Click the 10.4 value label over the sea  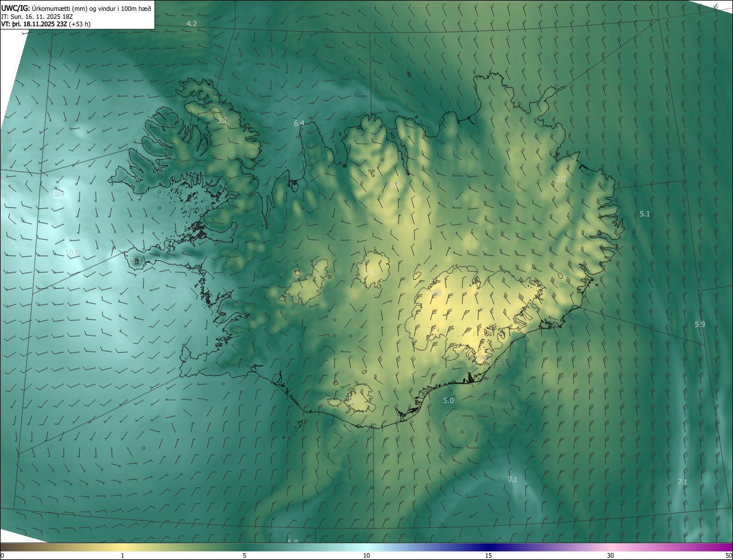[x=57, y=194]
